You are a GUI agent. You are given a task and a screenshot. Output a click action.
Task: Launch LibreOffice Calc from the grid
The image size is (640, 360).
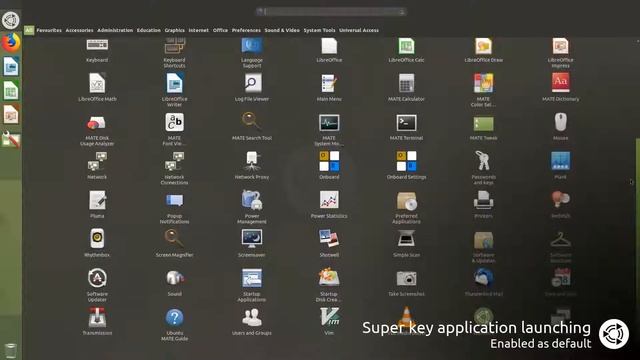pyautogui.click(x=406, y=50)
